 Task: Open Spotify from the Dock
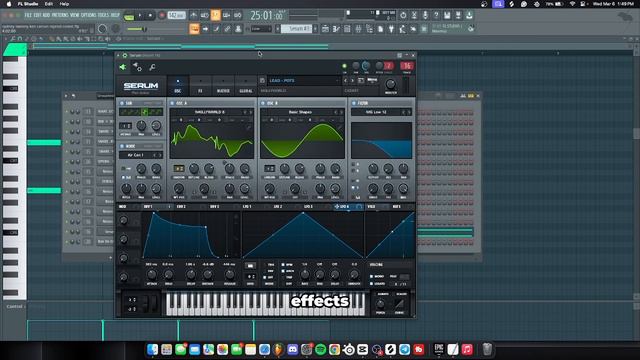[320, 349]
